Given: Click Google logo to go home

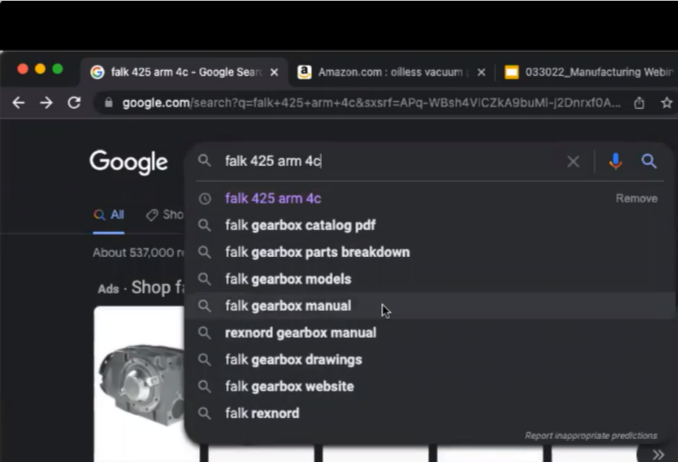Looking at the screenshot, I should [x=128, y=162].
